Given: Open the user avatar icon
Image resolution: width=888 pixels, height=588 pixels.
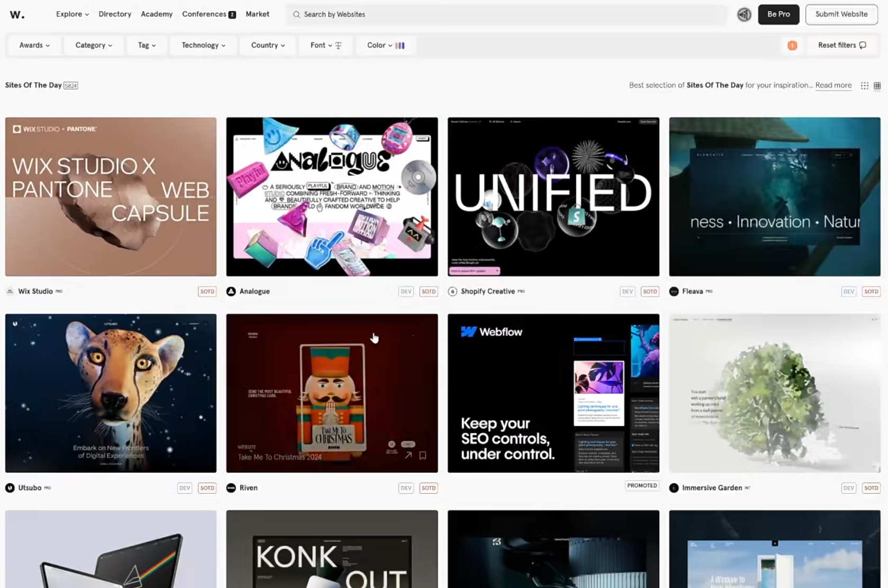Looking at the screenshot, I should tap(744, 14).
